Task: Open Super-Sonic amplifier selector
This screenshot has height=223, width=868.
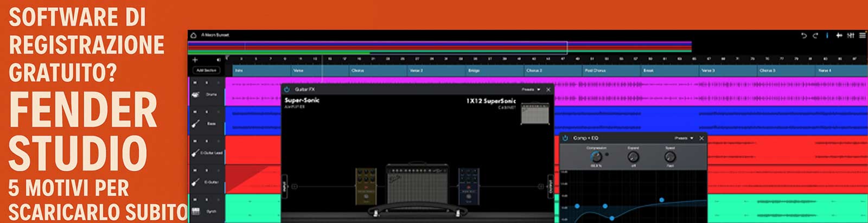Action: [302, 103]
